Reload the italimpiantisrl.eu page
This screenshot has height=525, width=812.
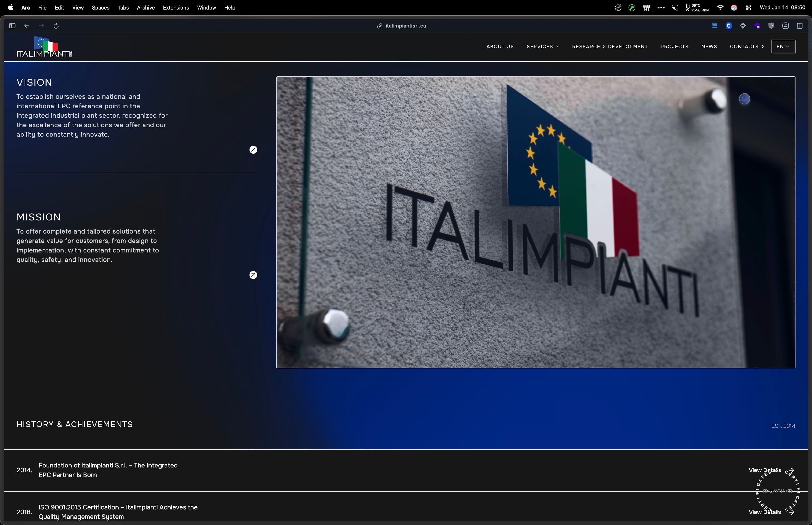[56, 26]
